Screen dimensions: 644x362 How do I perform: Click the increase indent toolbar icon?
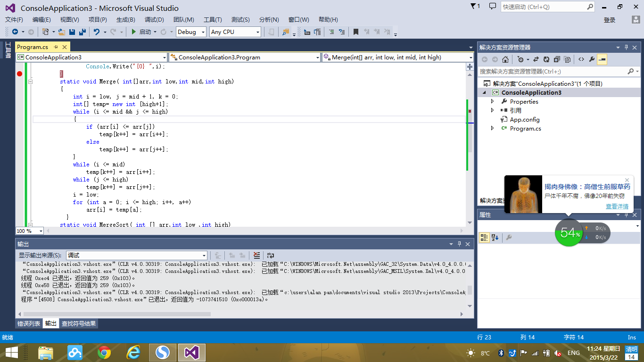(341, 32)
